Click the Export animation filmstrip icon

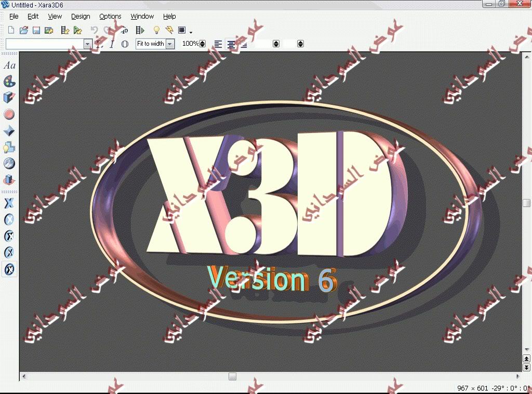click(x=65, y=30)
